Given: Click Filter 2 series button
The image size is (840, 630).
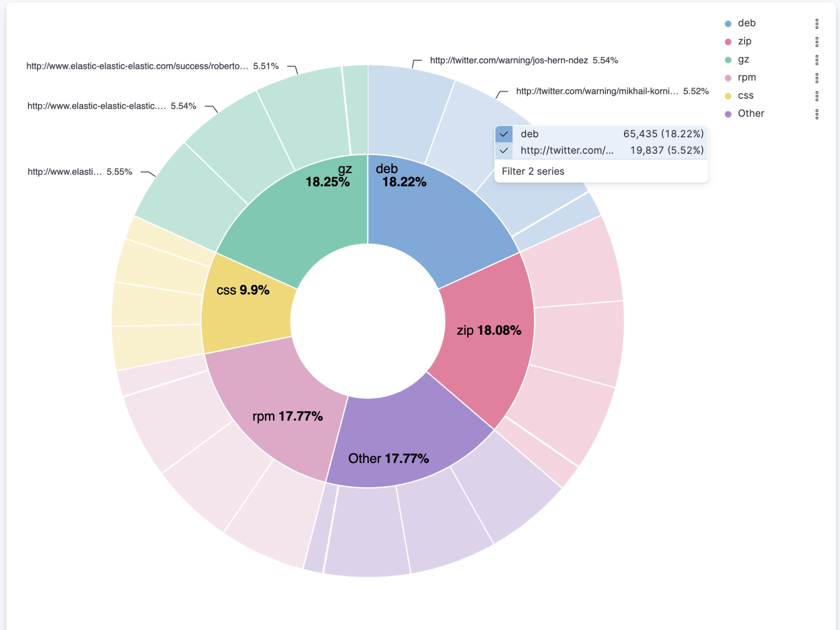Looking at the screenshot, I should [x=532, y=171].
